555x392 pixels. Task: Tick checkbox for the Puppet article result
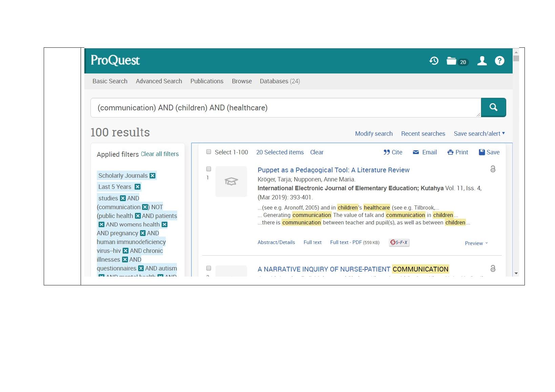(x=209, y=169)
